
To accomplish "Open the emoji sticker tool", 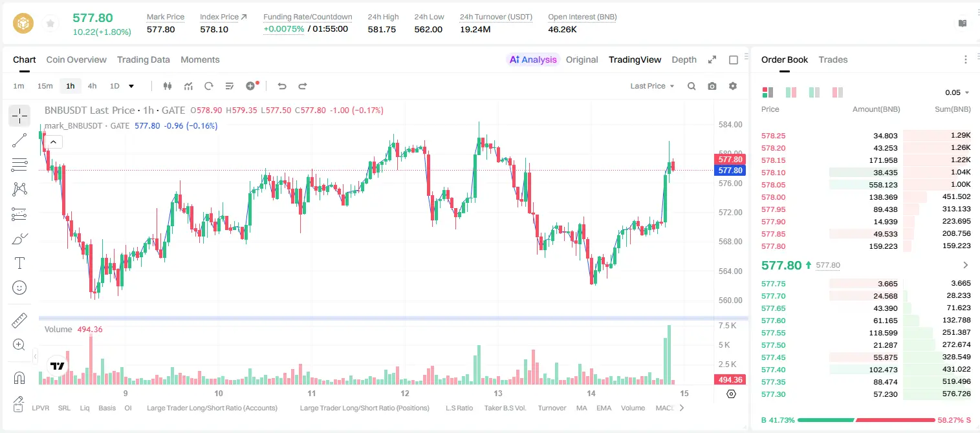I will [x=19, y=288].
